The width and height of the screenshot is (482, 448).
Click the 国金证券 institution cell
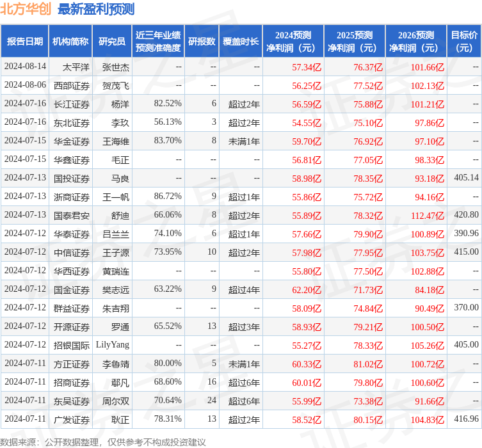click(x=72, y=290)
